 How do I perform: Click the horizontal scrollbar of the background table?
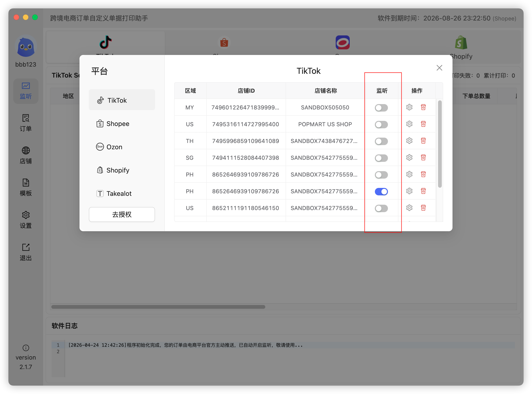[158, 307]
